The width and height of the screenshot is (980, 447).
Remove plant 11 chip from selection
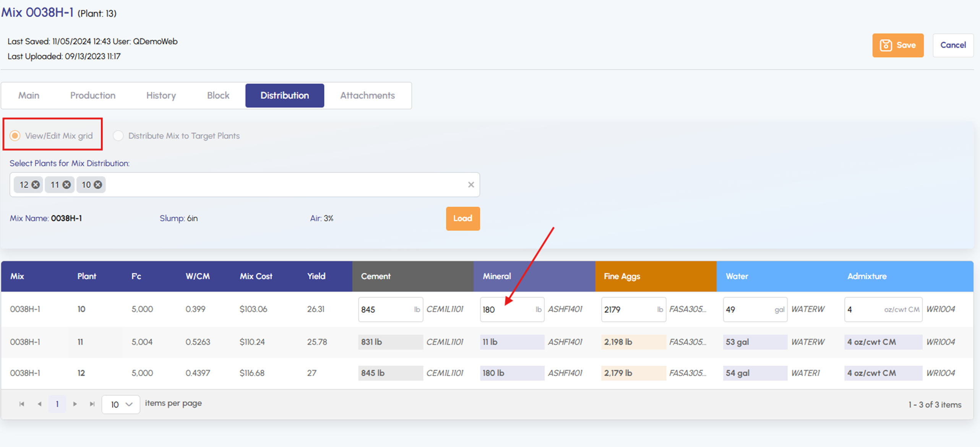pyautogui.click(x=67, y=185)
